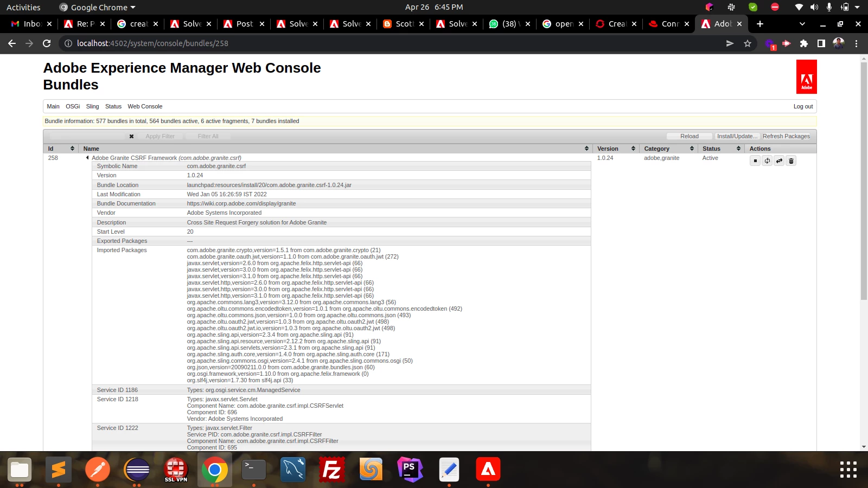Sort bundles by Status column

coord(738,149)
